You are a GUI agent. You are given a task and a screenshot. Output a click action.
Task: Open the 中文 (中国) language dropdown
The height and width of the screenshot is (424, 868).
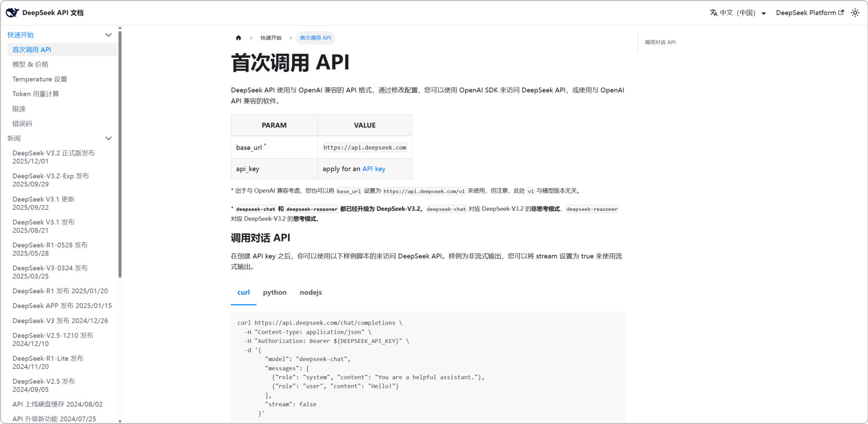click(738, 13)
